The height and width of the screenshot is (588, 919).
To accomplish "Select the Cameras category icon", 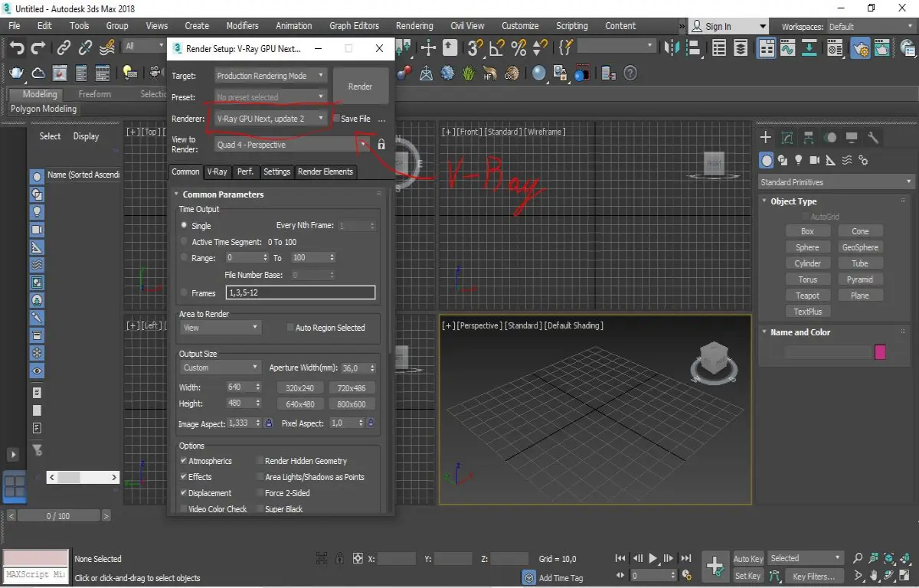I will (815, 160).
